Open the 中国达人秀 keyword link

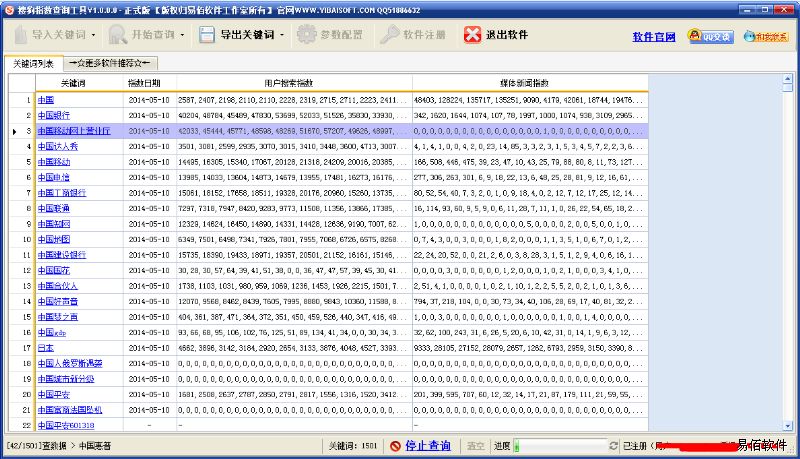click(x=58, y=146)
